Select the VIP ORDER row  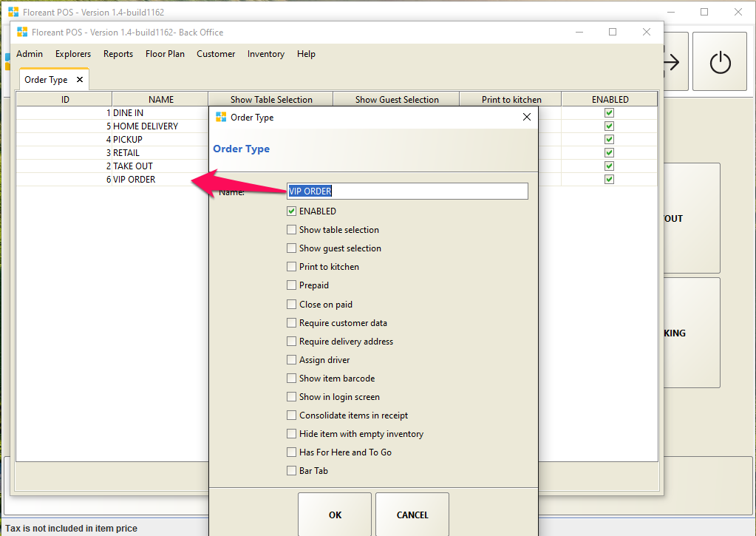(112, 180)
